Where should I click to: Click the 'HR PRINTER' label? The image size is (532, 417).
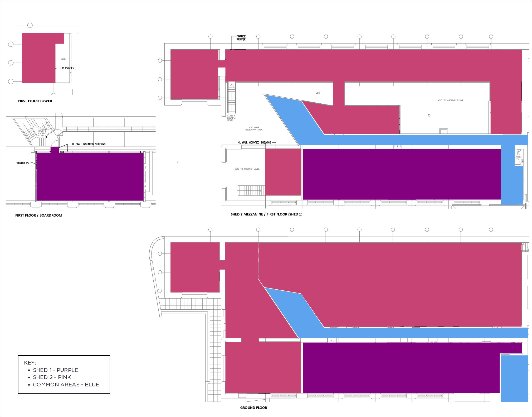pyautogui.click(x=67, y=68)
